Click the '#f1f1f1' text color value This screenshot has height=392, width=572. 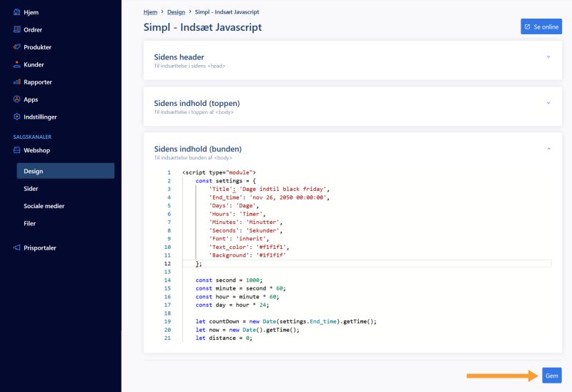[x=271, y=247]
